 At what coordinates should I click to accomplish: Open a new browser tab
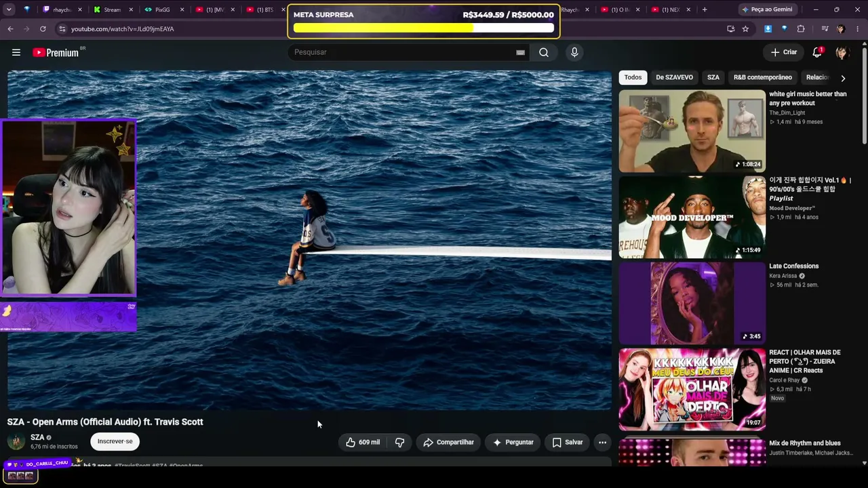pyautogui.click(x=705, y=9)
